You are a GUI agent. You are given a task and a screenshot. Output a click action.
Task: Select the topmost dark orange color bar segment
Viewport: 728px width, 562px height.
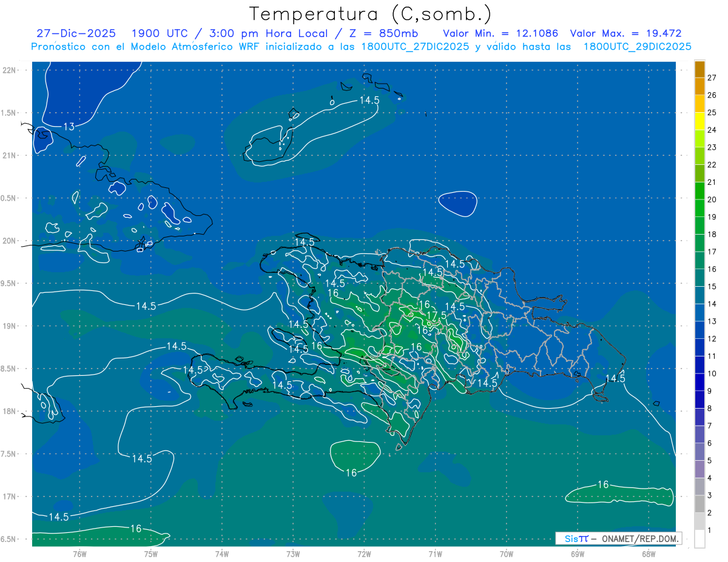[699, 69]
